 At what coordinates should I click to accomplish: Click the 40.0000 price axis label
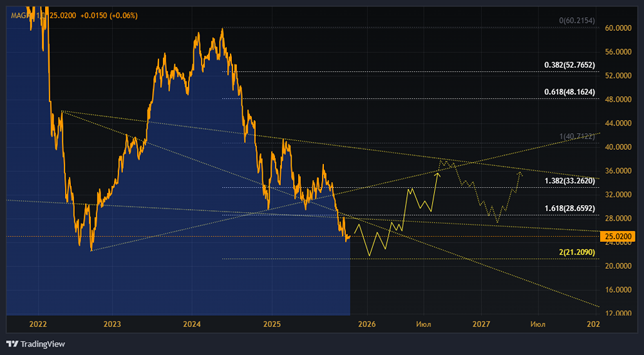(x=618, y=147)
